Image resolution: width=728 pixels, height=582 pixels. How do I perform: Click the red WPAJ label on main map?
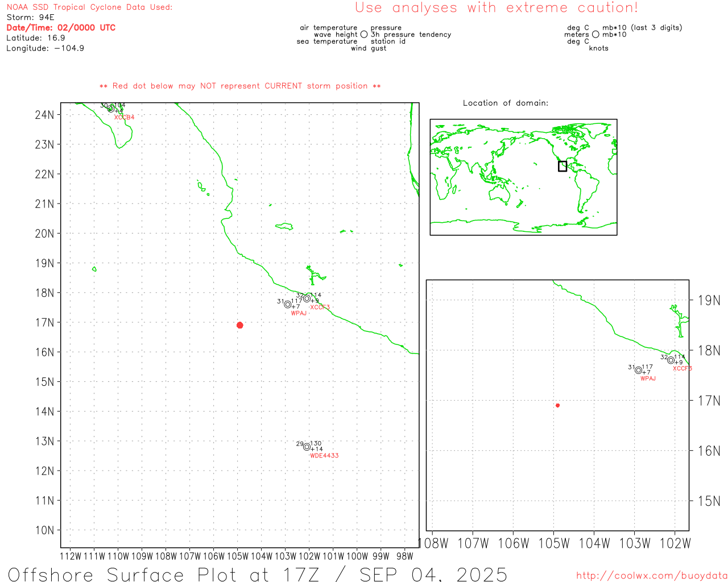tap(299, 313)
